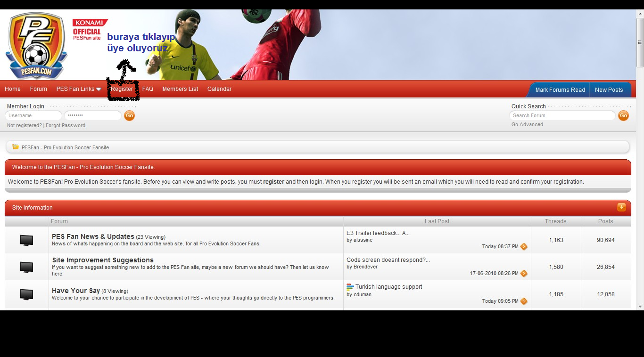Viewport: 644px width, 357px height.
Task: Open the FAQ menu item
Action: [x=148, y=89]
